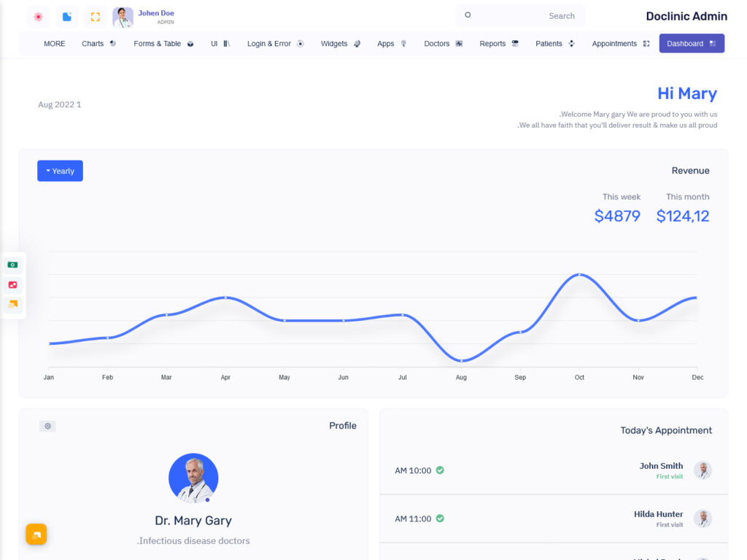Screen dimensions: 747x560
Task: Open the red image gallery sidebar icon
Action: (12, 284)
